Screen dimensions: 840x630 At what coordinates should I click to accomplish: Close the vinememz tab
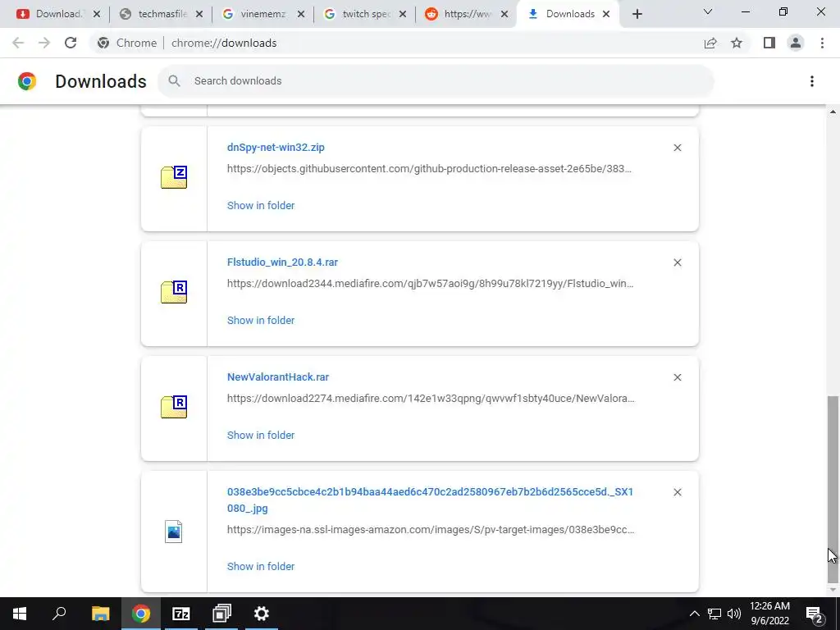pos(300,14)
